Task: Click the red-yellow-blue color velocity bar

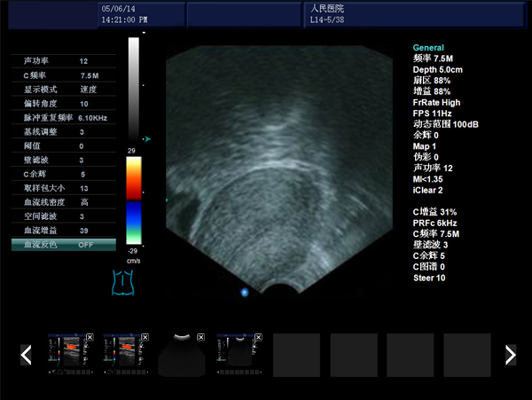Action: click(x=134, y=202)
